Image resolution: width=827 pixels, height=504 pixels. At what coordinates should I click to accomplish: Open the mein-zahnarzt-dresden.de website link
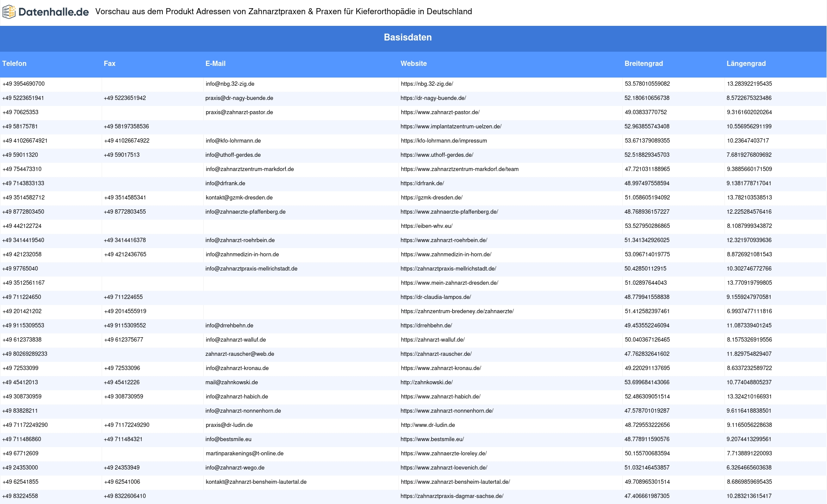tap(450, 283)
